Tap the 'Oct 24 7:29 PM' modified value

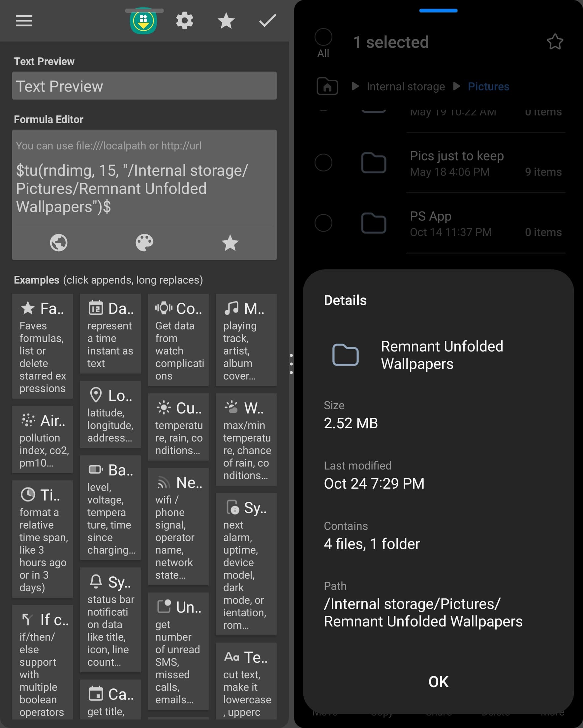click(x=374, y=483)
